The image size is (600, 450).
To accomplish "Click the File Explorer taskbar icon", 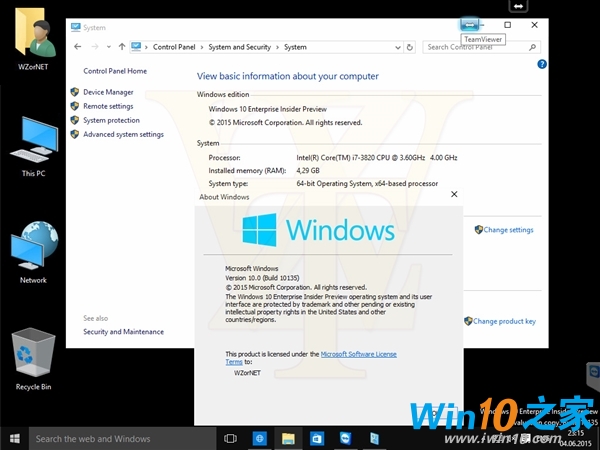I will tap(288, 438).
